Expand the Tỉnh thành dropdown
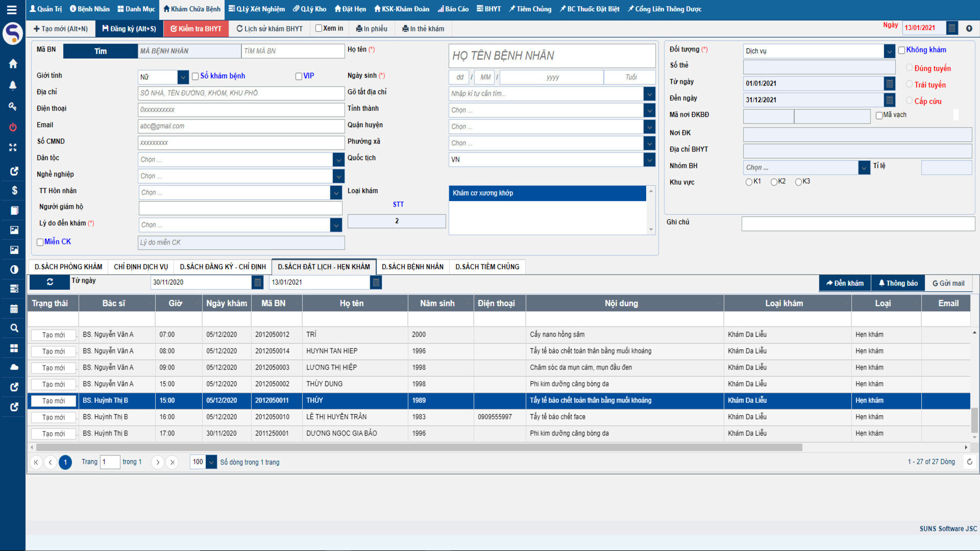This screenshot has height=551, width=980. pyautogui.click(x=649, y=110)
